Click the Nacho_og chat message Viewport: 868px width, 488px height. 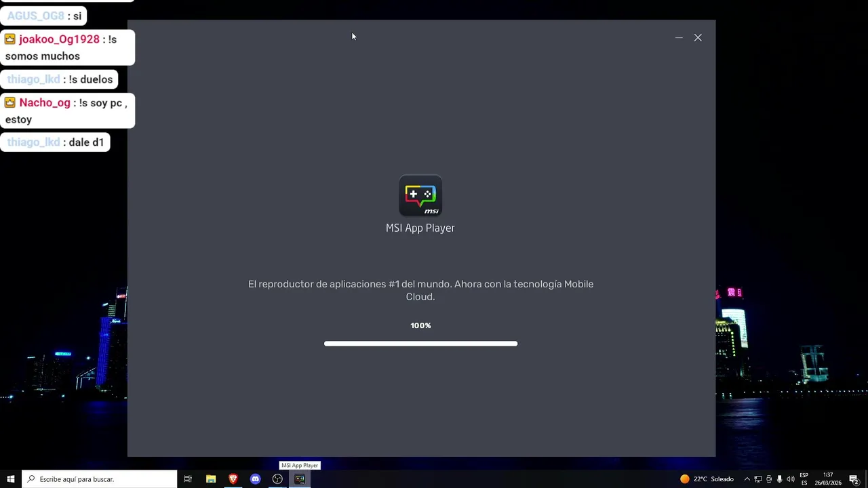[68, 111]
